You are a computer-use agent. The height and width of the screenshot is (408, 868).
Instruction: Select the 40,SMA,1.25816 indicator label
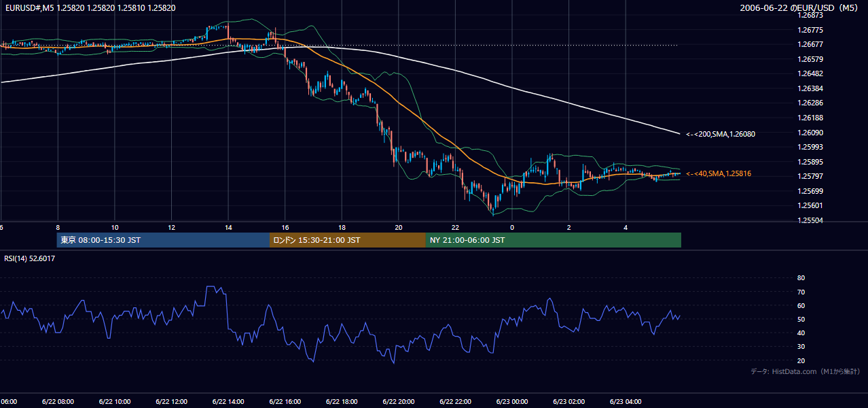pos(718,174)
